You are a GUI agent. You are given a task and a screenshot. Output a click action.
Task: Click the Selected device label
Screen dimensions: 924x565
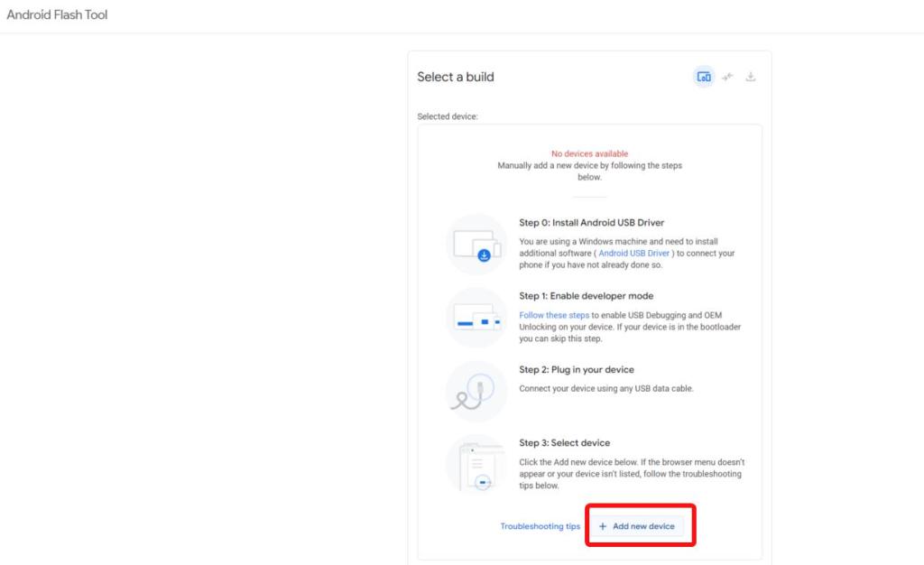tap(448, 116)
